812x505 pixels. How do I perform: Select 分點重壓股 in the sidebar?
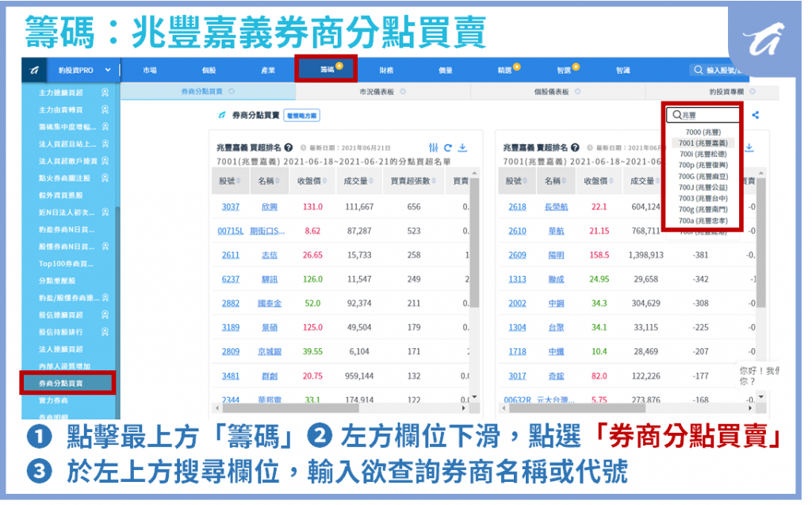coord(57,280)
